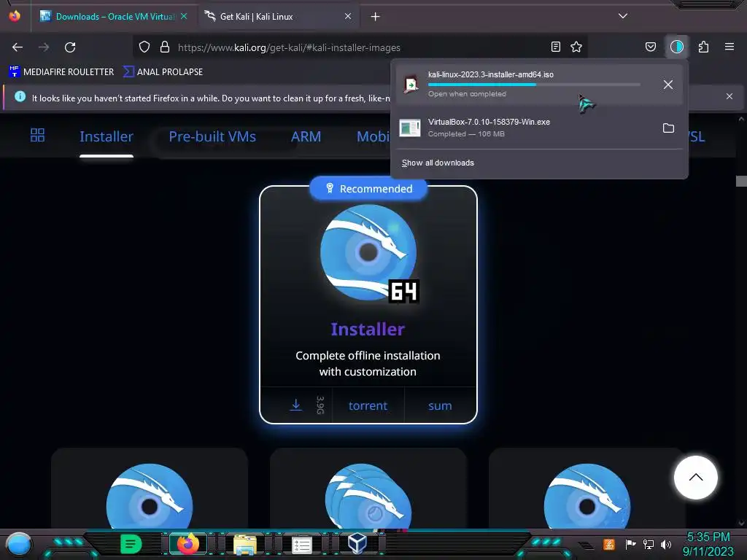The width and height of the screenshot is (747, 560).
Task: Click the Java update tray icon
Action: tap(609, 544)
